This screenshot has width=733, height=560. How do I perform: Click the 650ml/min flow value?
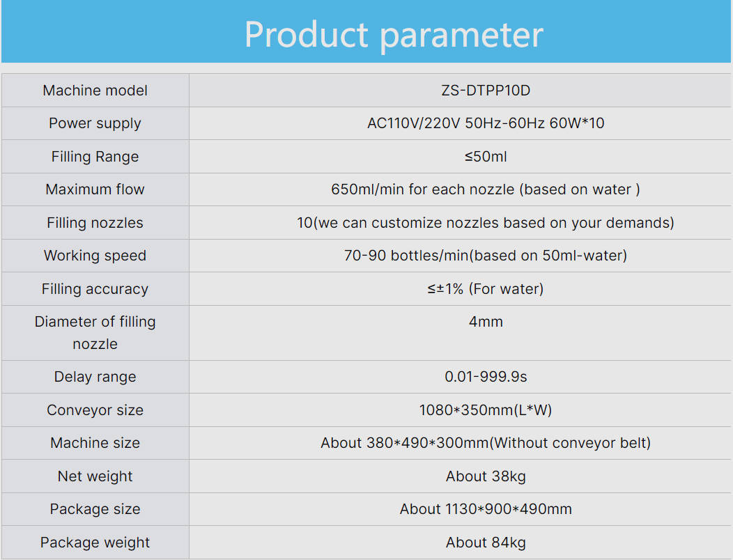[486, 189]
